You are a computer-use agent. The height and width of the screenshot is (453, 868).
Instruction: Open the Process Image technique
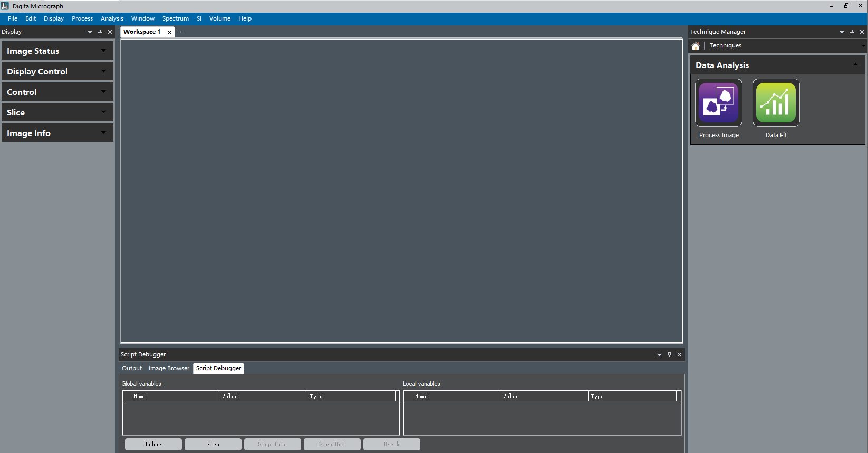[x=718, y=103]
